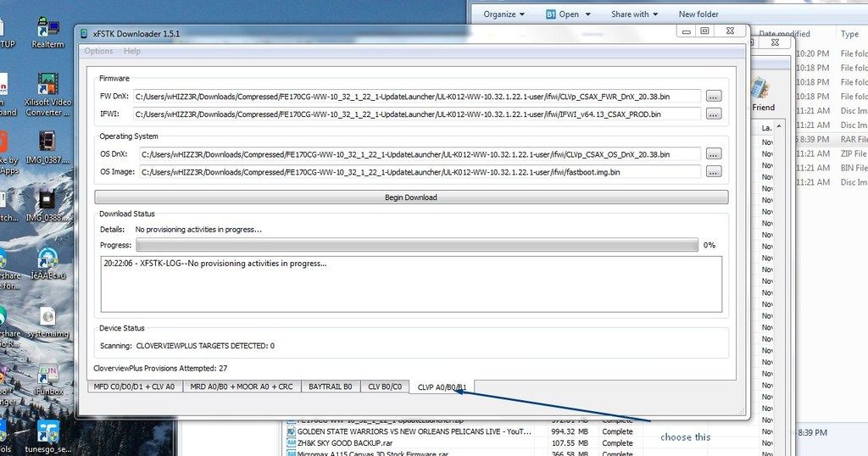
Task: Launch Xilisoft Video Converter desktop icon
Action: 47,85
